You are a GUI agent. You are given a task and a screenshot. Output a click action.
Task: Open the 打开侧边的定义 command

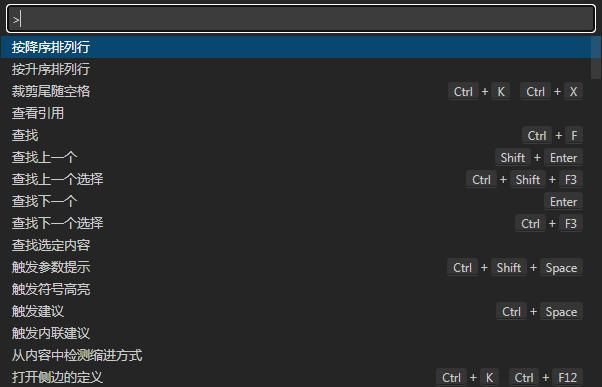click(296, 377)
